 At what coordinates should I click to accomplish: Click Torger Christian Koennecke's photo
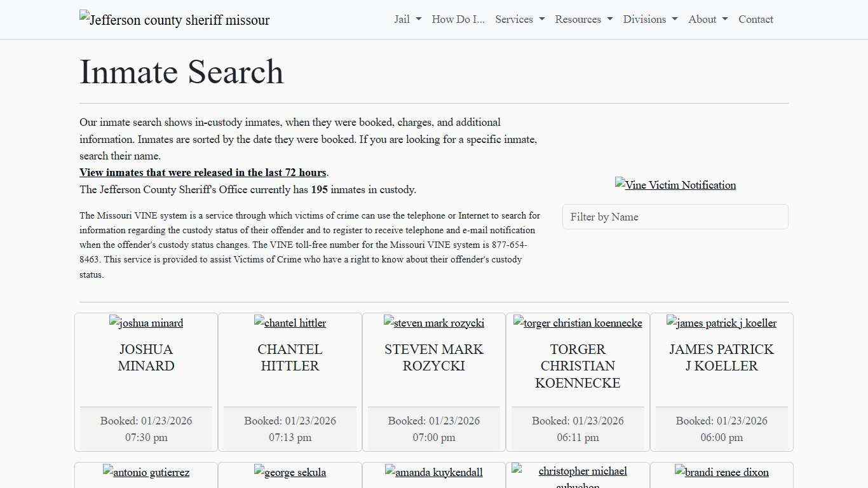(x=578, y=323)
